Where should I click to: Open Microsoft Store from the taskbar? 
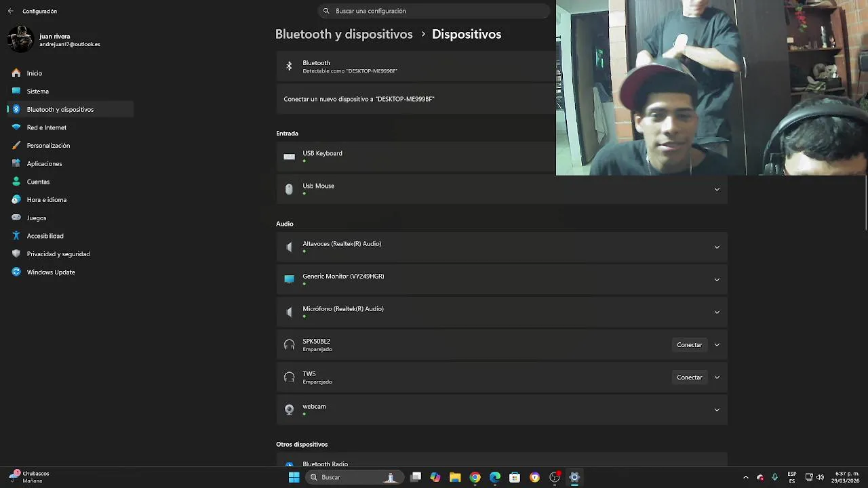515,477
